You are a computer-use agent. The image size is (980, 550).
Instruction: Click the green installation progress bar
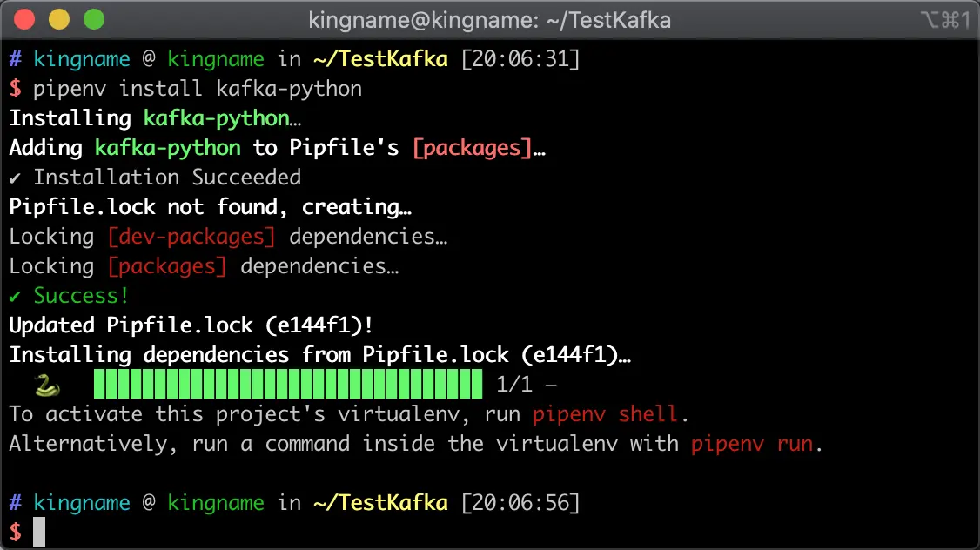tap(288, 384)
